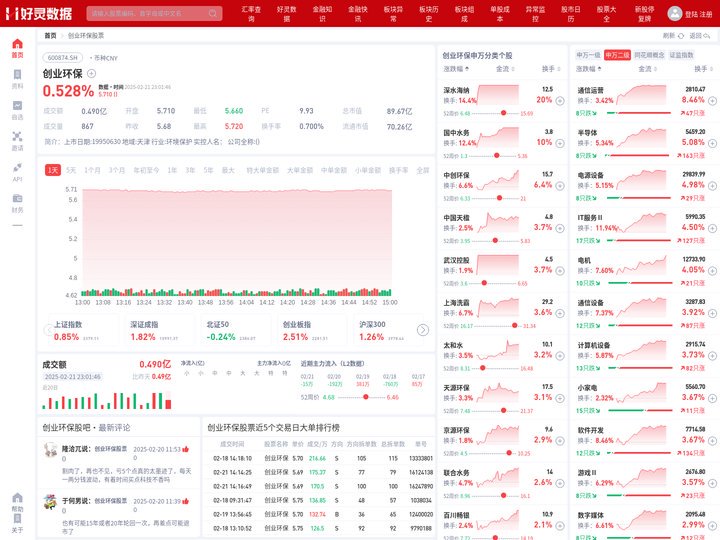Like the comment by 于何男 thumbs-up
Image resolution: width=720 pixels, height=540 pixels.
coord(186,501)
